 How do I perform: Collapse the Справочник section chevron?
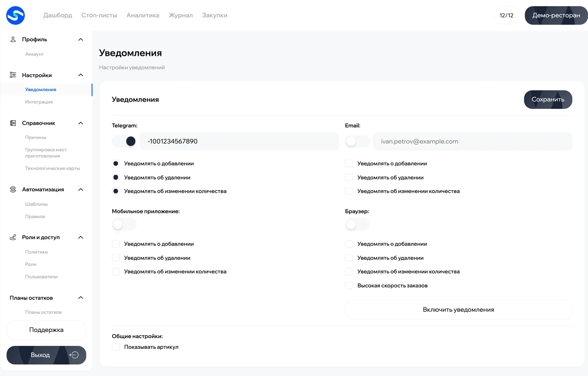tap(81, 123)
